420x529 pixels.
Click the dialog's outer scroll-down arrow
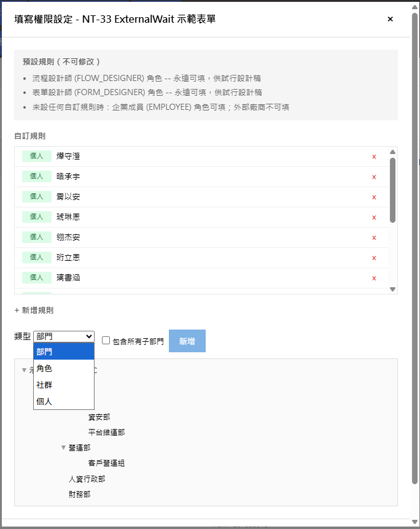click(x=415, y=522)
